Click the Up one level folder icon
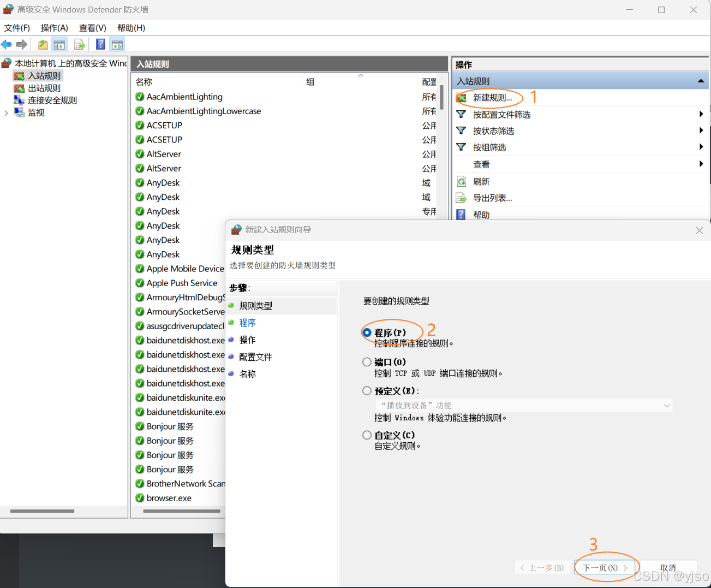 pyautogui.click(x=43, y=45)
